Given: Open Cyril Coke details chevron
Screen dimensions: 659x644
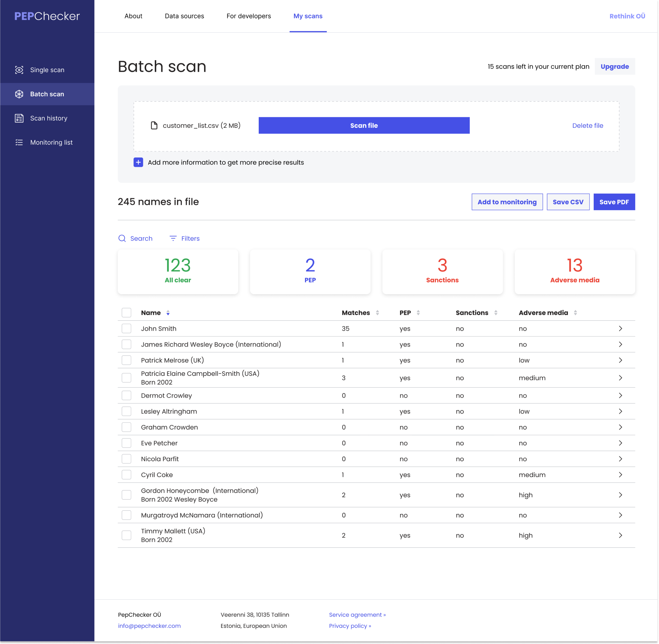Looking at the screenshot, I should [620, 475].
